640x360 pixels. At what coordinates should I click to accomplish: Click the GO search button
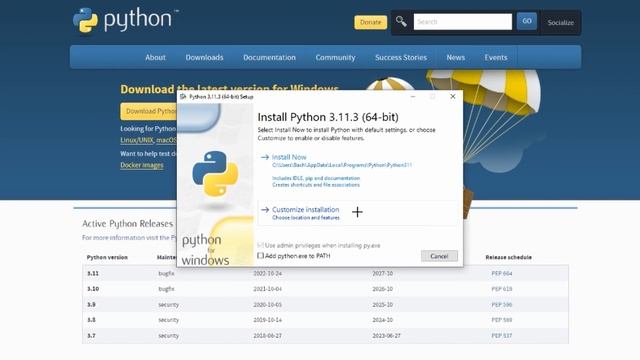527,21
